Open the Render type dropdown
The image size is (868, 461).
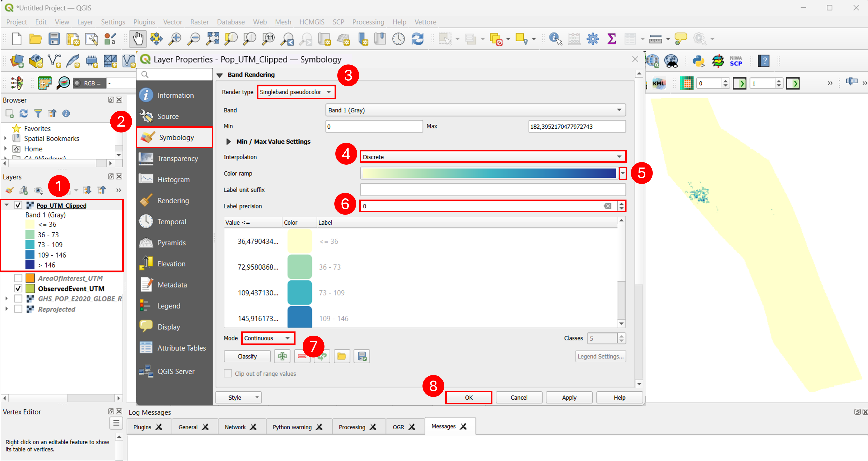(296, 92)
